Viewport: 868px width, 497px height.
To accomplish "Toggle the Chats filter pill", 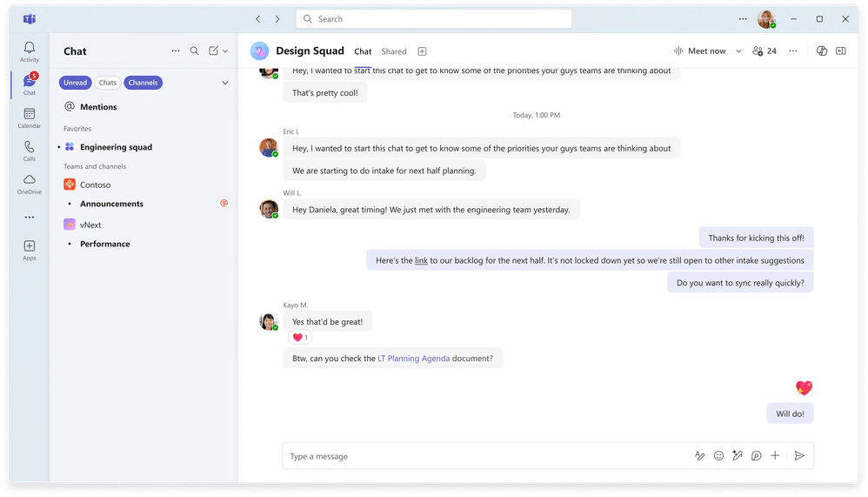I will 108,83.
